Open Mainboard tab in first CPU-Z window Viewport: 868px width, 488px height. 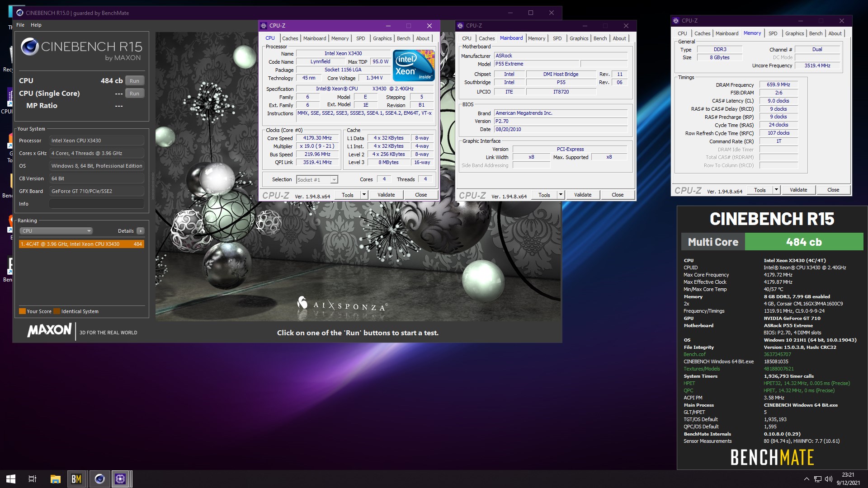click(x=315, y=38)
